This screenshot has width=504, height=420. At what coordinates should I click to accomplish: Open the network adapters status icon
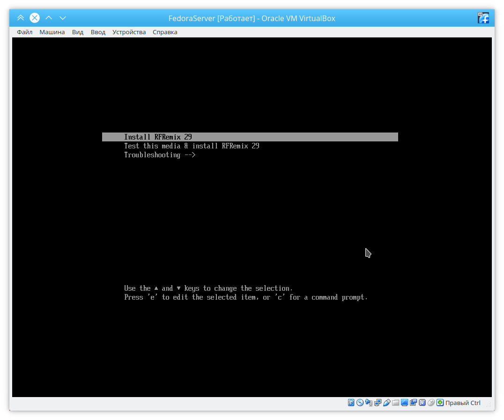(x=378, y=403)
